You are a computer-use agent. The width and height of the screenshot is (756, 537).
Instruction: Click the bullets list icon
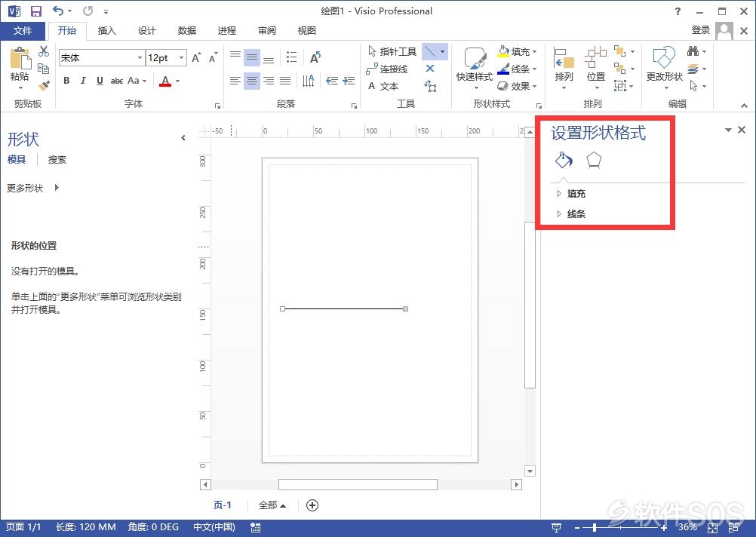click(x=291, y=58)
